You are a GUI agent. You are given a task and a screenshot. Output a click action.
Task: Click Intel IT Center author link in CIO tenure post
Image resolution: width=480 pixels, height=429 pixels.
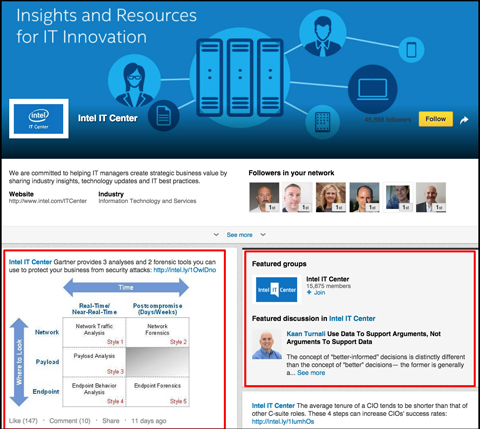point(273,406)
